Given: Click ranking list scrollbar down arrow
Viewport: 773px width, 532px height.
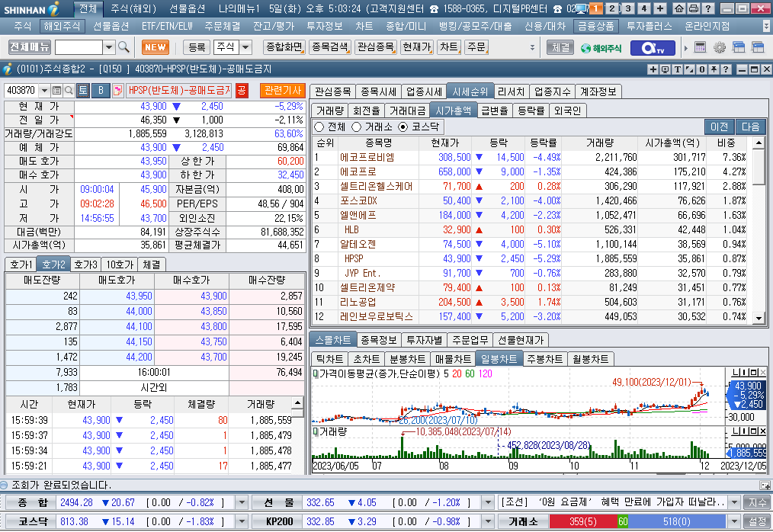Looking at the screenshot, I should click(x=759, y=319).
